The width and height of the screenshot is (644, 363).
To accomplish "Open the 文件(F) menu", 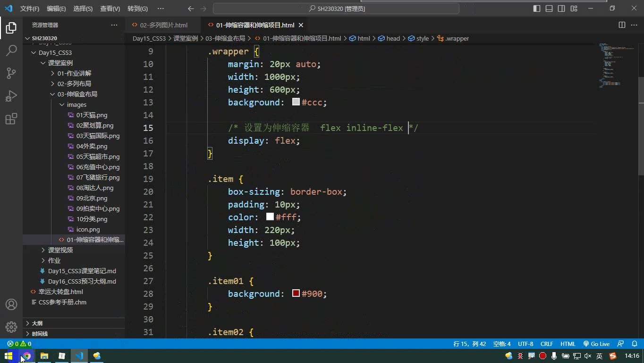I will pos(30,9).
